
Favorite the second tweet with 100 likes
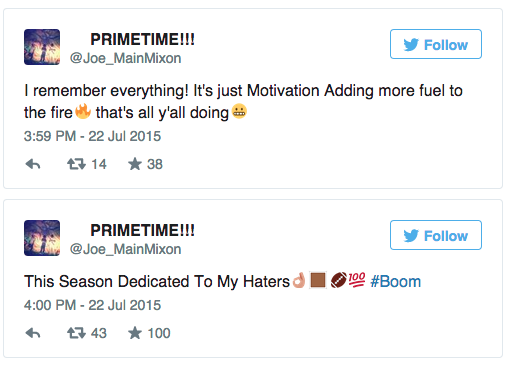click(x=135, y=333)
